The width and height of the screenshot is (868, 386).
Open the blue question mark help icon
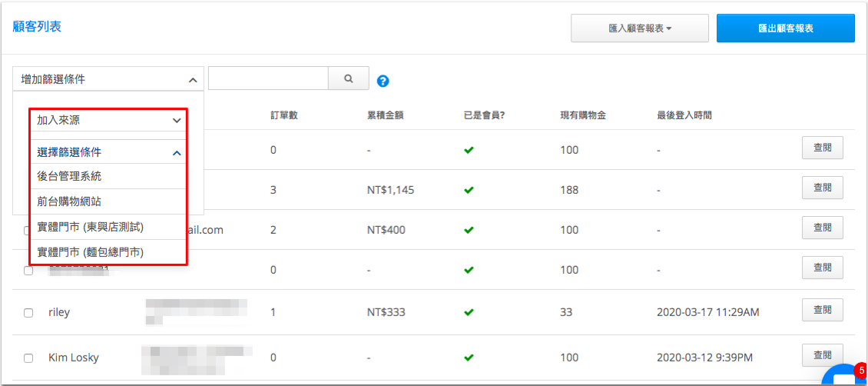[383, 81]
